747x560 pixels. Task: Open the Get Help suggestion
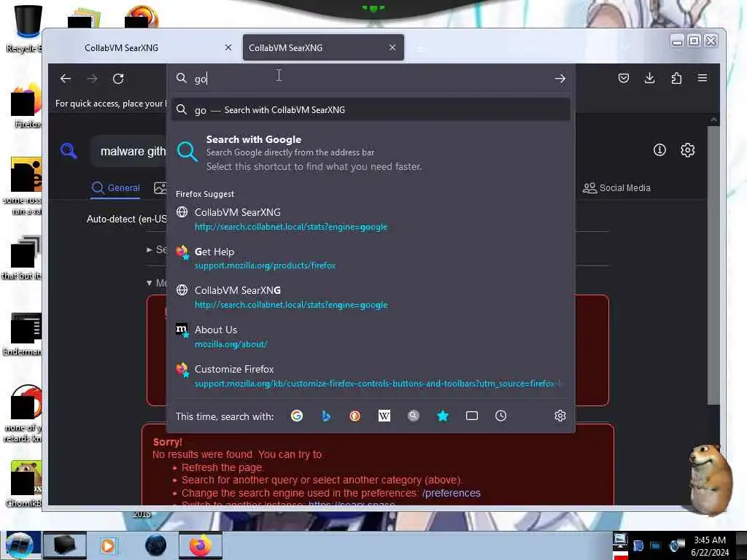371,258
